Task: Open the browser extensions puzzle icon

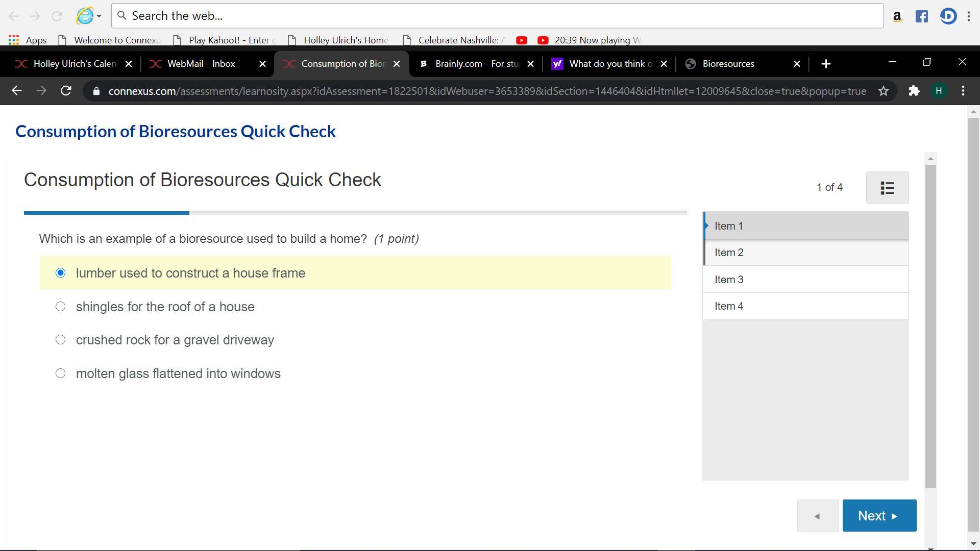Action: click(914, 91)
